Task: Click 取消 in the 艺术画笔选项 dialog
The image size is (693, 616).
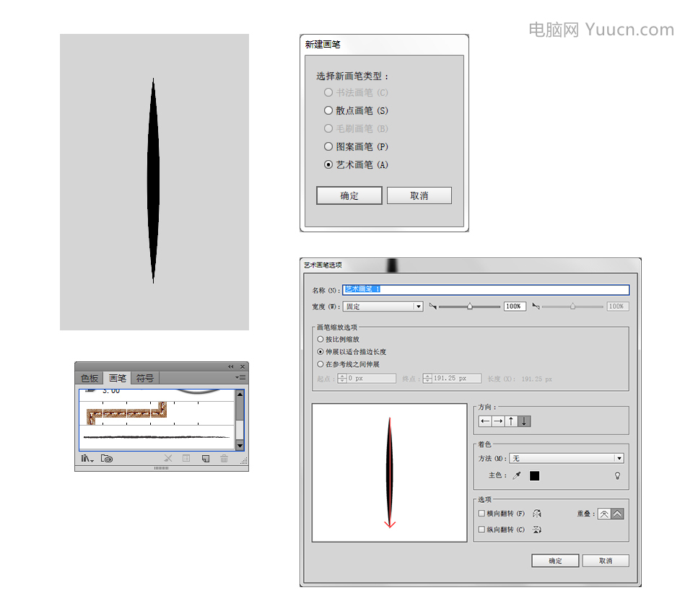Action: pyautogui.click(x=606, y=560)
